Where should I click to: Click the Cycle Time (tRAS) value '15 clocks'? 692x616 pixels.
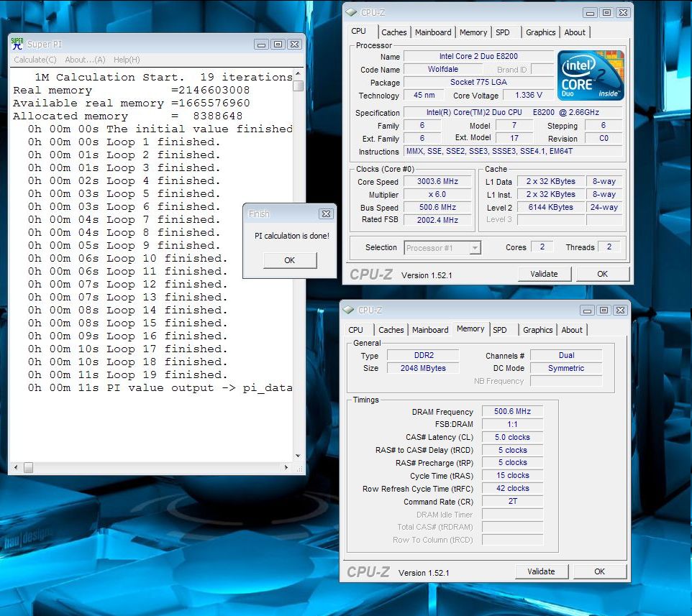pos(512,475)
